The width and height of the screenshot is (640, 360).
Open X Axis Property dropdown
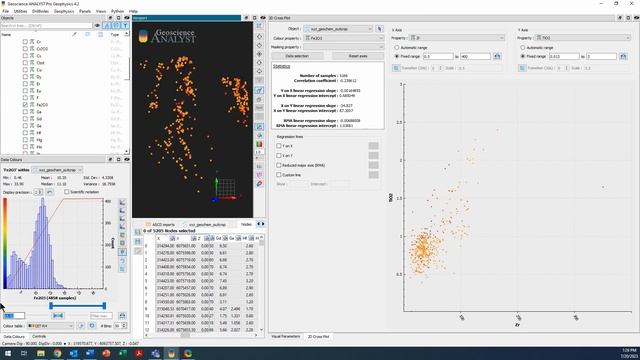point(457,38)
